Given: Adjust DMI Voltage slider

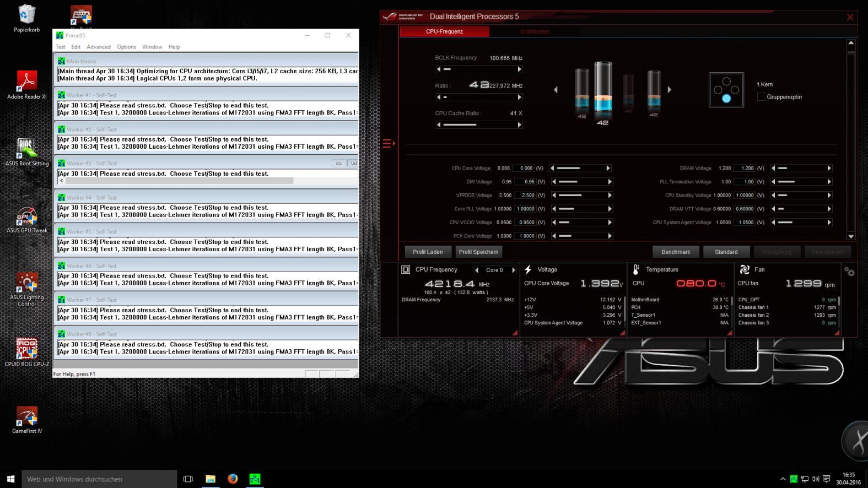Looking at the screenshot, I should point(583,182).
